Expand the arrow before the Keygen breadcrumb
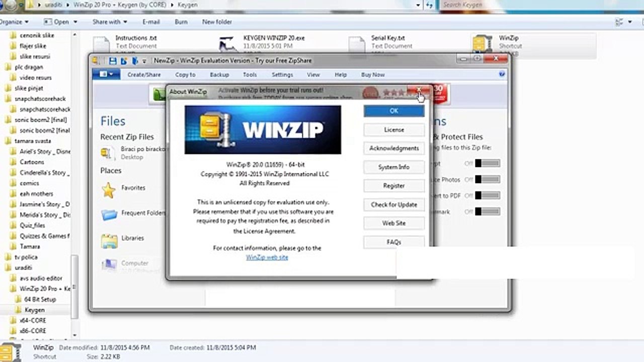Image resolution: width=644 pixels, height=362 pixels. [173, 5]
